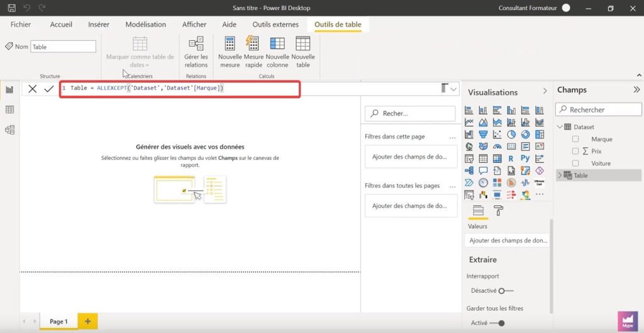Open Marquer comme table de dates dropdown
The image size is (644, 333).
pos(140,52)
